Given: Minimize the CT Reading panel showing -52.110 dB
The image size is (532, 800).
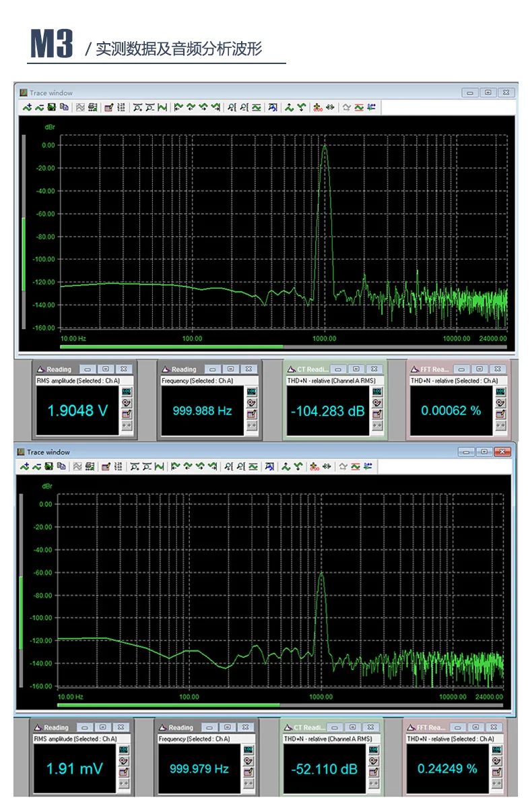Looking at the screenshot, I should coord(334,727).
